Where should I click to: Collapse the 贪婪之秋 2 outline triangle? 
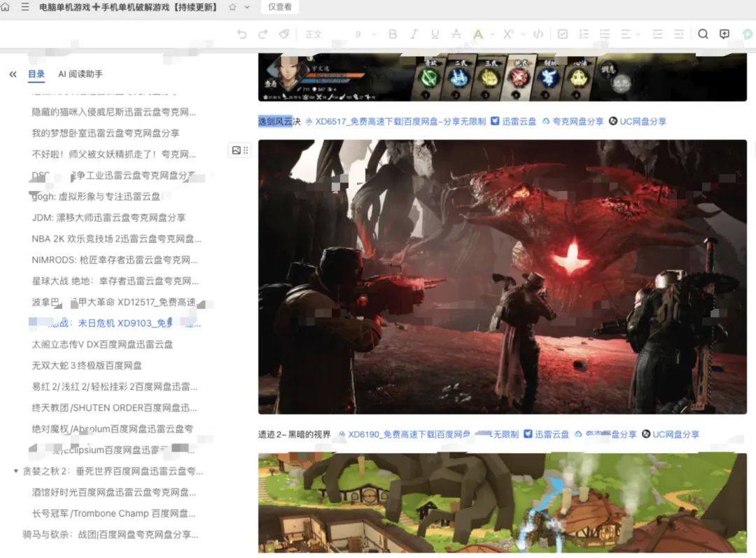tap(15, 471)
